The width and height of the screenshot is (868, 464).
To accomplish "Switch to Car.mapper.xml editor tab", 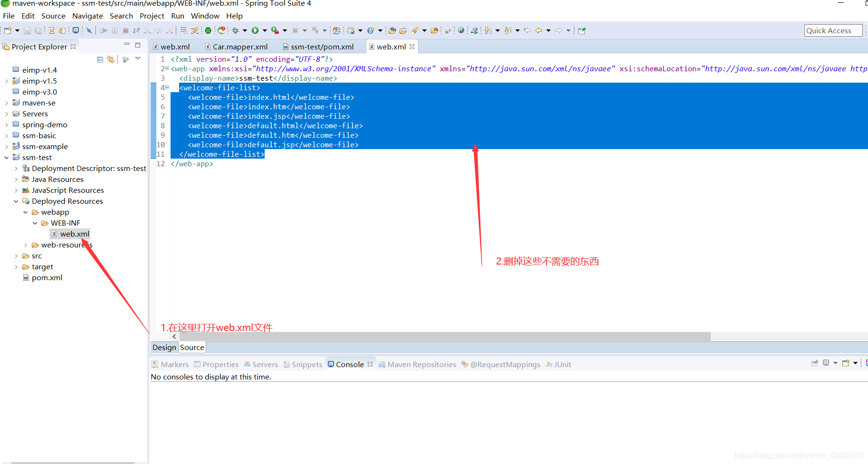I will coord(237,47).
